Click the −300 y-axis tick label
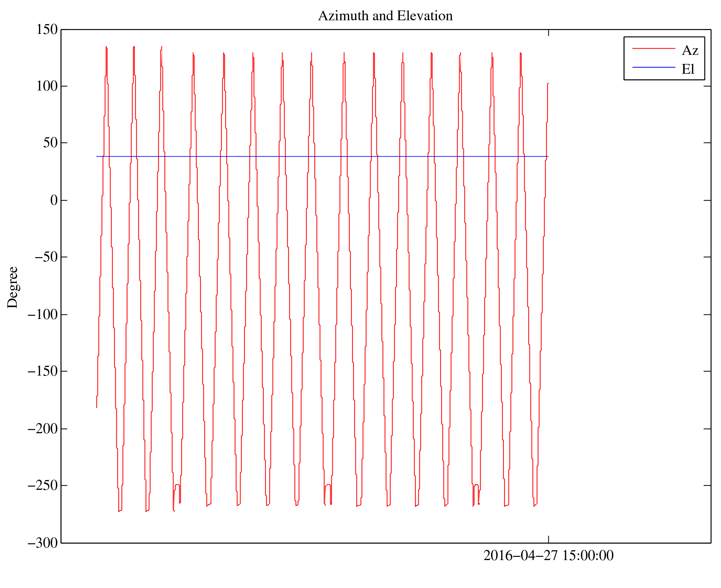The image size is (721, 588). pos(42,543)
